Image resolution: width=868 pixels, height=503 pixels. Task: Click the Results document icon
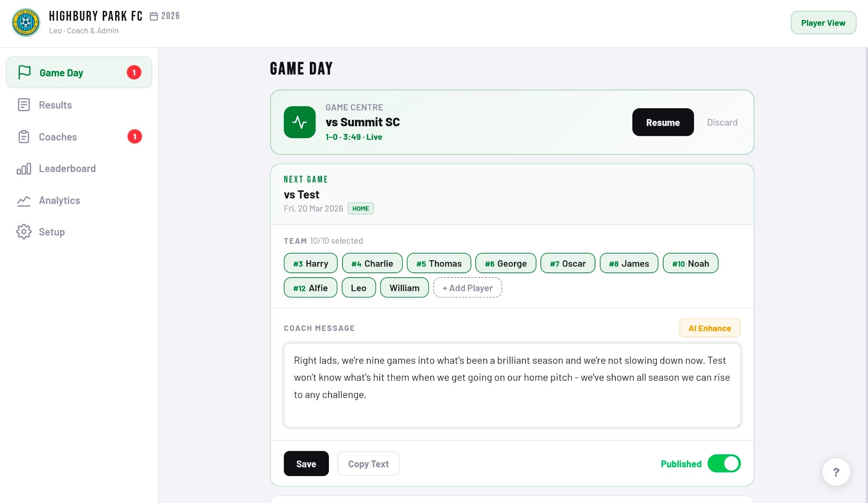24,105
